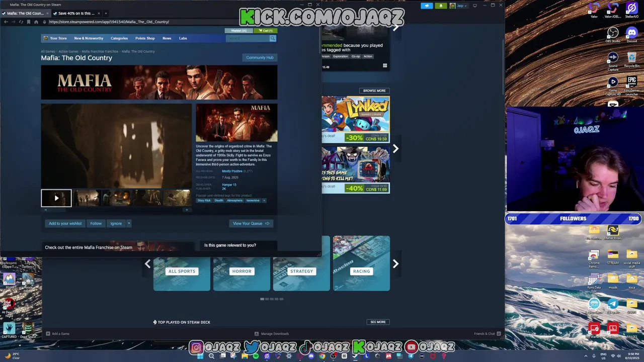Go back using the browser back arrow
The width and height of the screenshot is (644, 362).
6,22
